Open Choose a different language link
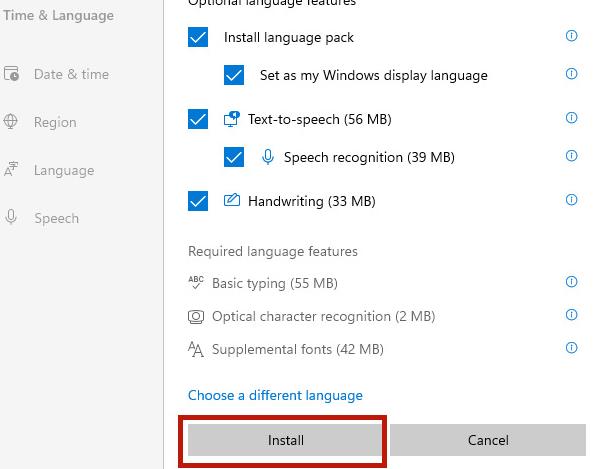Screen dimensions: 599x469 coord(275,395)
